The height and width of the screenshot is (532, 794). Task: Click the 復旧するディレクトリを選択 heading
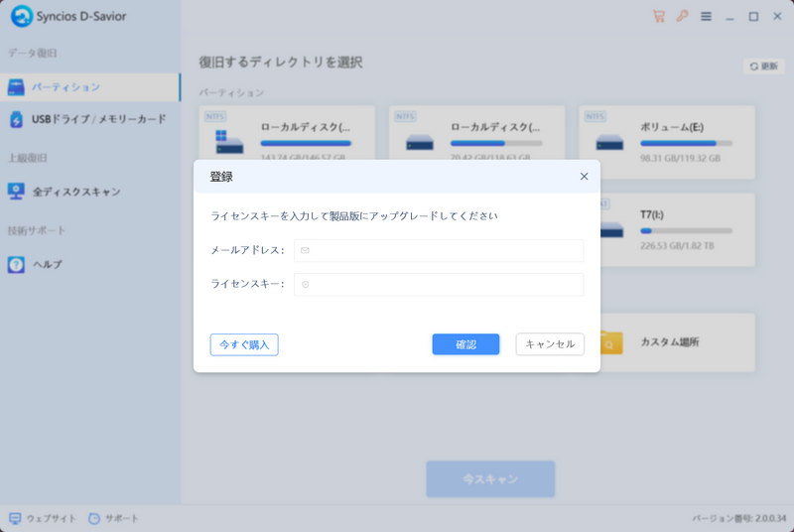[281, 63]
